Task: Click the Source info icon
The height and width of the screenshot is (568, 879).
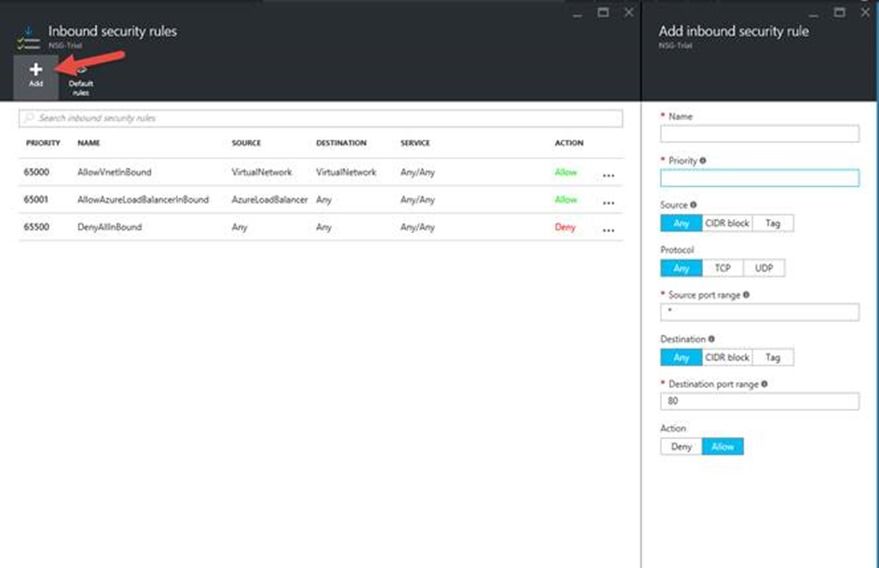Action: (693, 205)
